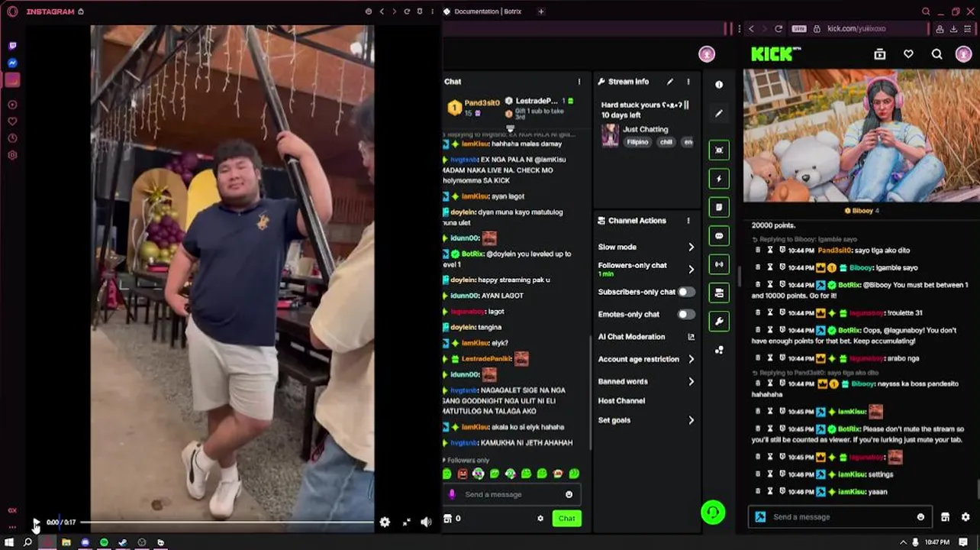Send message with green Chat button
Viewport: 980px width, 550px height.
pyautogui.click(x=566, y=519)
